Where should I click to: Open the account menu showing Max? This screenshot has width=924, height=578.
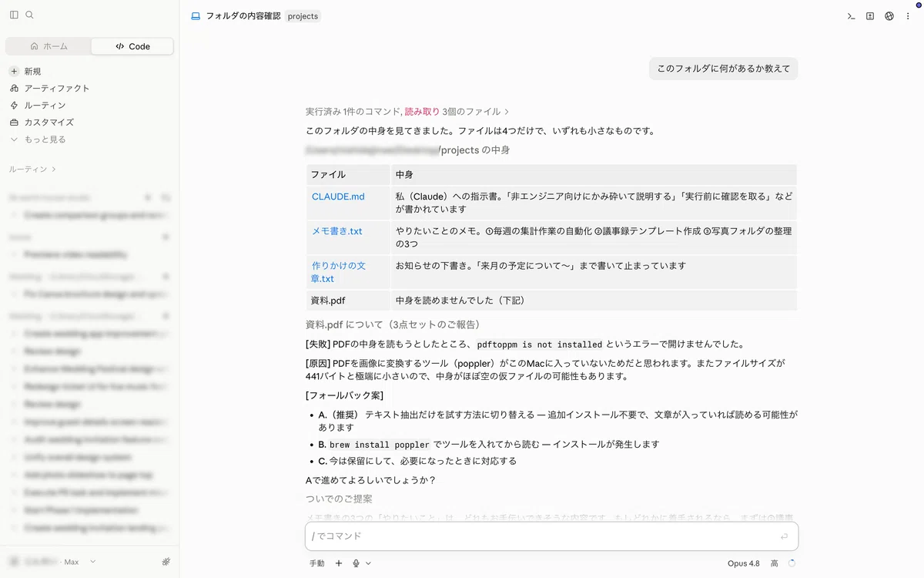(52, 562)
